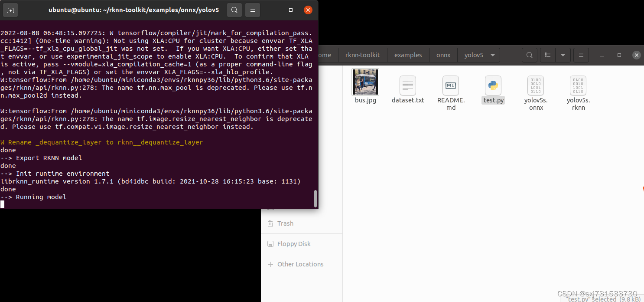Select the yolov5s.onnx model file
Screen dimensions: 644x302
pyautogui.click(x=536, y=86)
